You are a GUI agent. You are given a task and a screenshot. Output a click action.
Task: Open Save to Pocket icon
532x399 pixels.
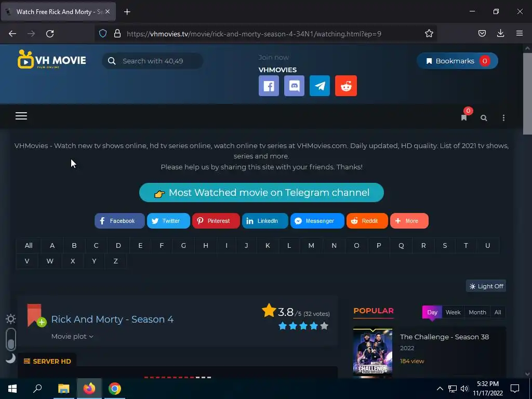[x=482, y=33]
